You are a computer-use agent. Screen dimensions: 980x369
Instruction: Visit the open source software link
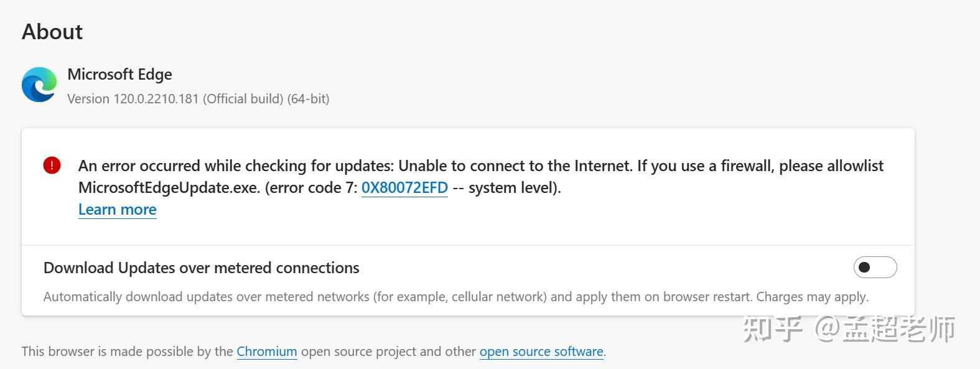tap(541, 352)
